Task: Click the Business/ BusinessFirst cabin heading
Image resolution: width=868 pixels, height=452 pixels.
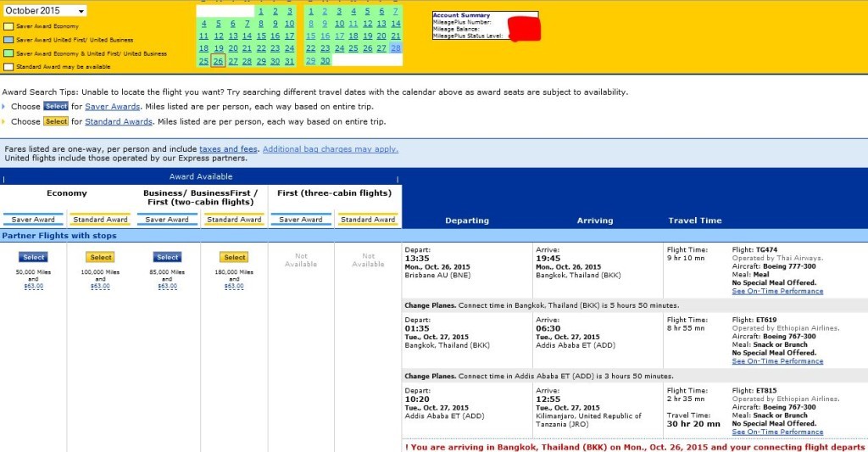Action: (x=200, y=198)
